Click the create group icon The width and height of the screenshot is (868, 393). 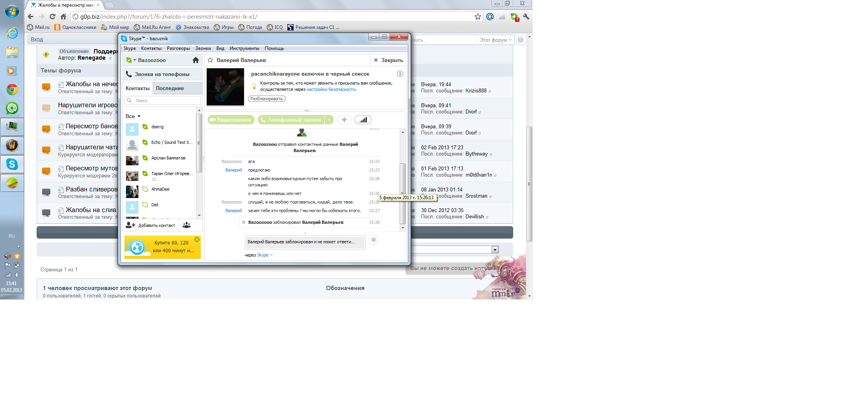(x=187, y=225)
